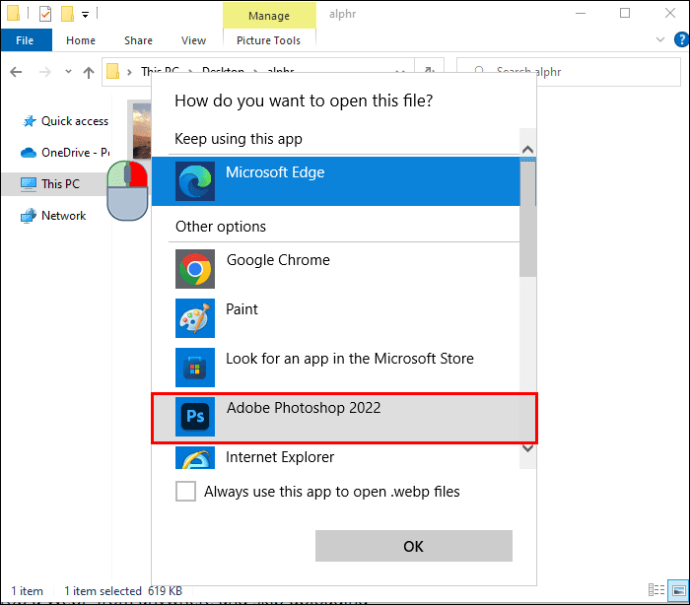Check Always use this app for .webp
Viewport: 690px width, 605px height.
186,491
